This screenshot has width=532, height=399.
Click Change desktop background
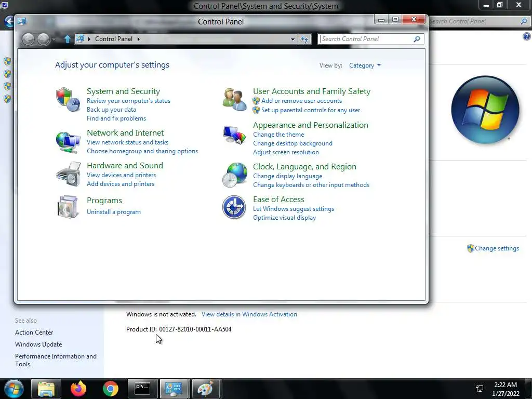click(x=293, y=143)
